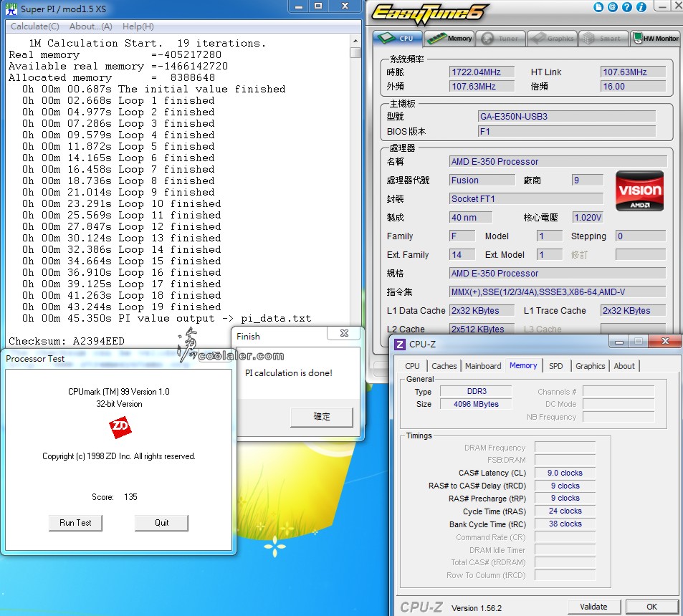683x616 pixels.
Task: Click Run Test in Processor Test
Action: pos(75,523)
